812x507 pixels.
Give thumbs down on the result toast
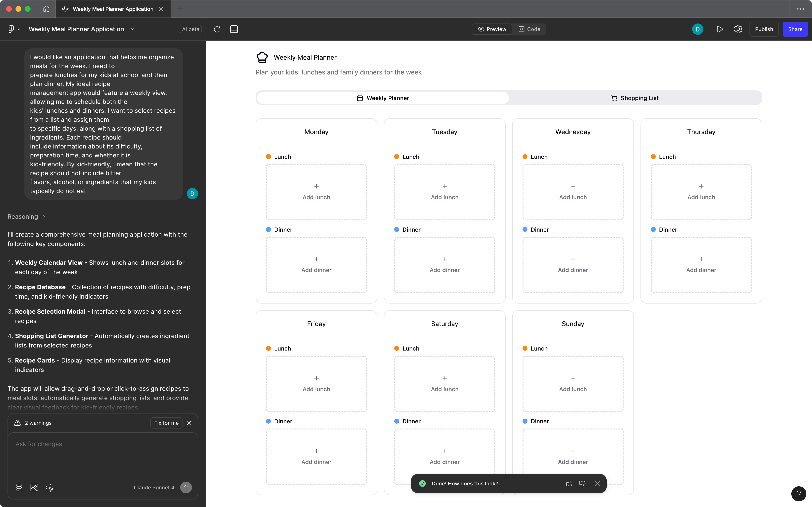click(x=582, y=483)
